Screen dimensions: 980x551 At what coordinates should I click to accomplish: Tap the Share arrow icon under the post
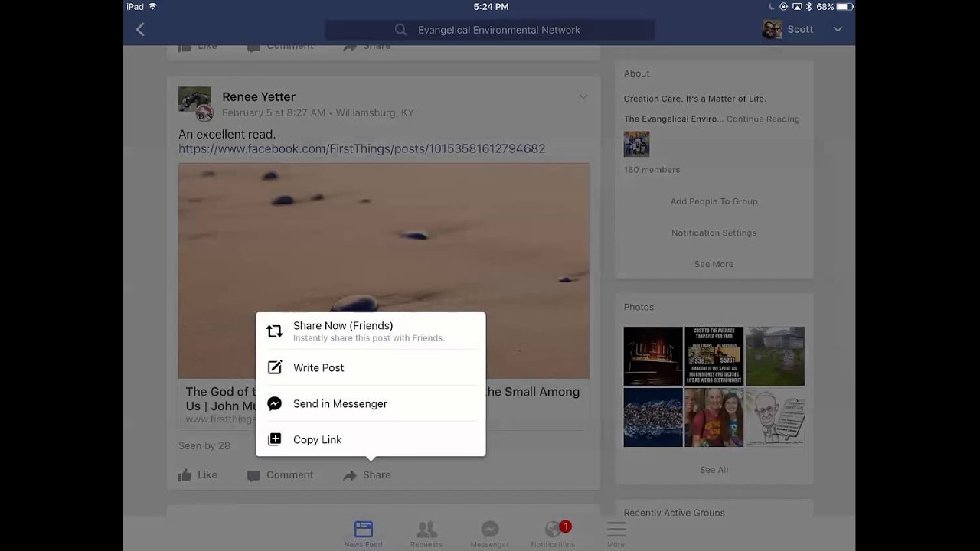click(350, 475)
